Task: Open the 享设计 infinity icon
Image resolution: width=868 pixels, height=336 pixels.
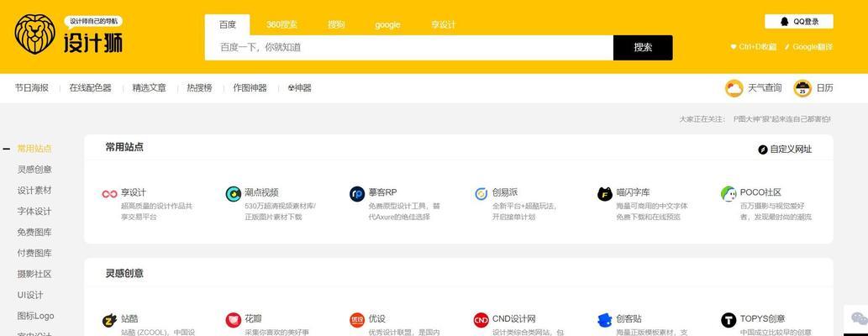Action: tap(109, 194)
